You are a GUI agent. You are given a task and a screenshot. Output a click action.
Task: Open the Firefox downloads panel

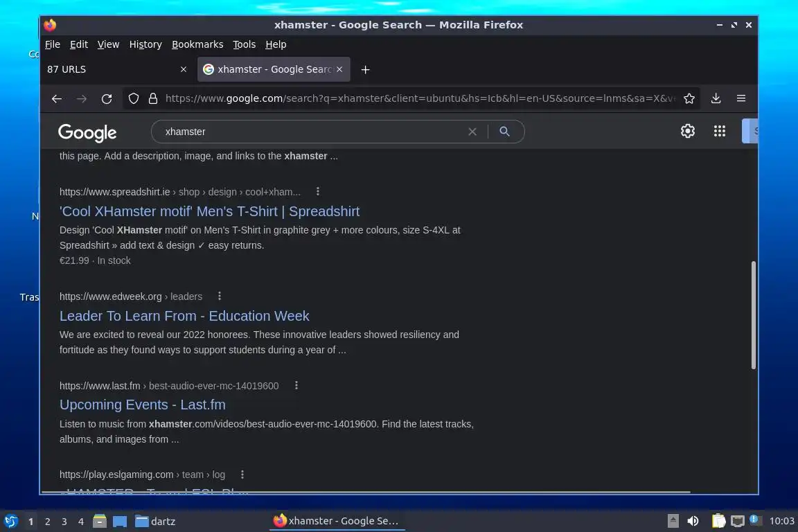click(716, 98)
